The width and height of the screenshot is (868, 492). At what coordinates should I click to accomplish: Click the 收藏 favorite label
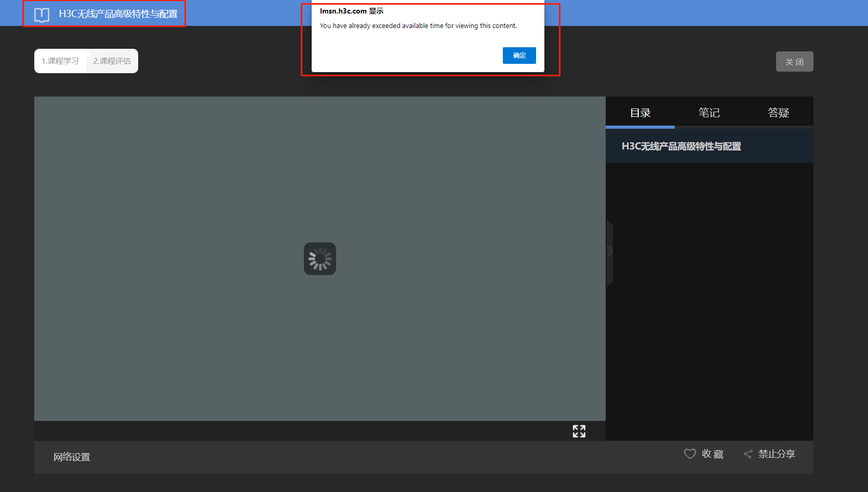(713, 454)
